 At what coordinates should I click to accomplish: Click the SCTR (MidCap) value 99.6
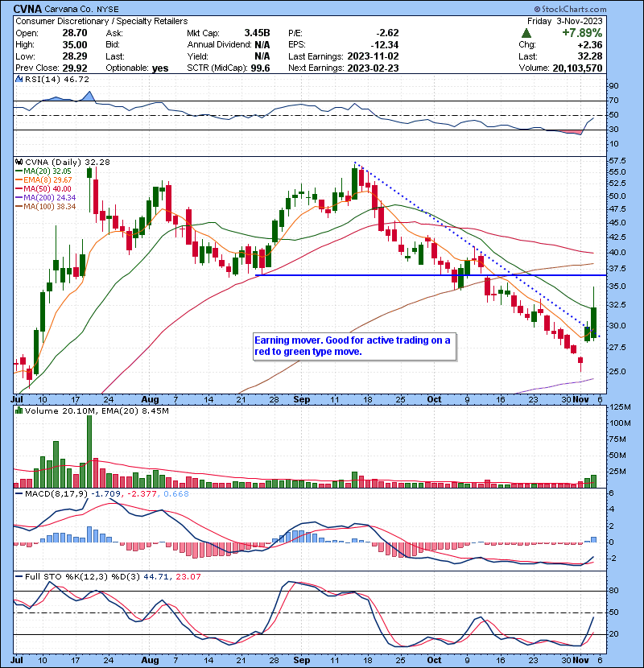point(260,68)
